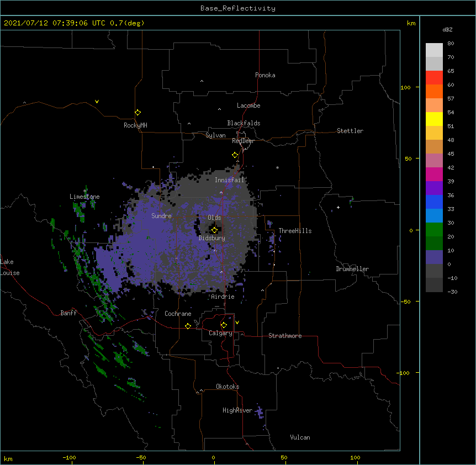Click the HighRiver city label
Screen dimensions: 476x465
point(237,410)
